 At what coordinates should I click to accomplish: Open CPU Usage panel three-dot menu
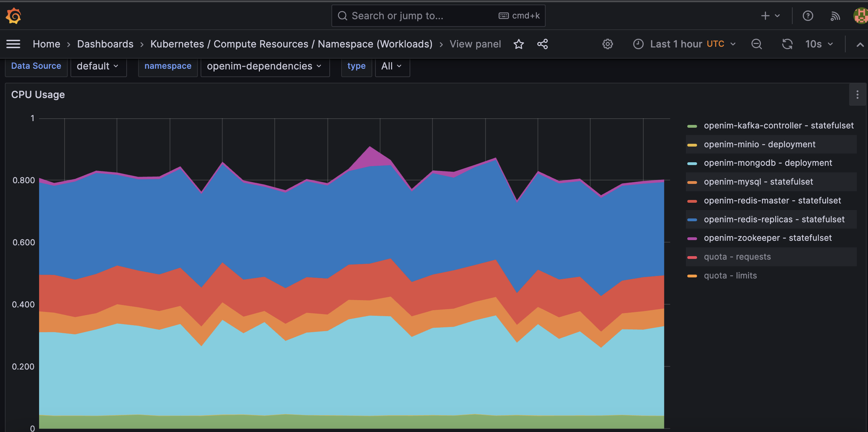coord(857,95)
